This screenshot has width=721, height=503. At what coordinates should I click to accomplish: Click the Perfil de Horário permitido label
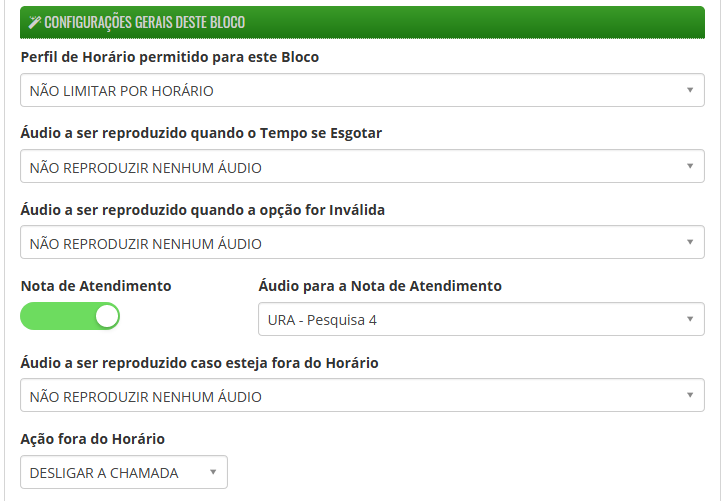click(x=170, y=57)
